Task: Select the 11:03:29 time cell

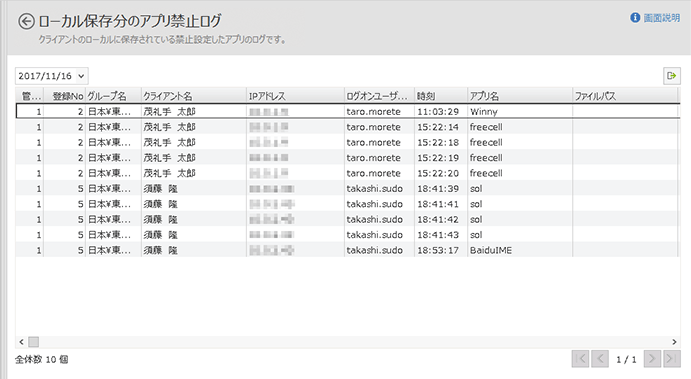Action: pyautogui.click(x=441, y=111)
